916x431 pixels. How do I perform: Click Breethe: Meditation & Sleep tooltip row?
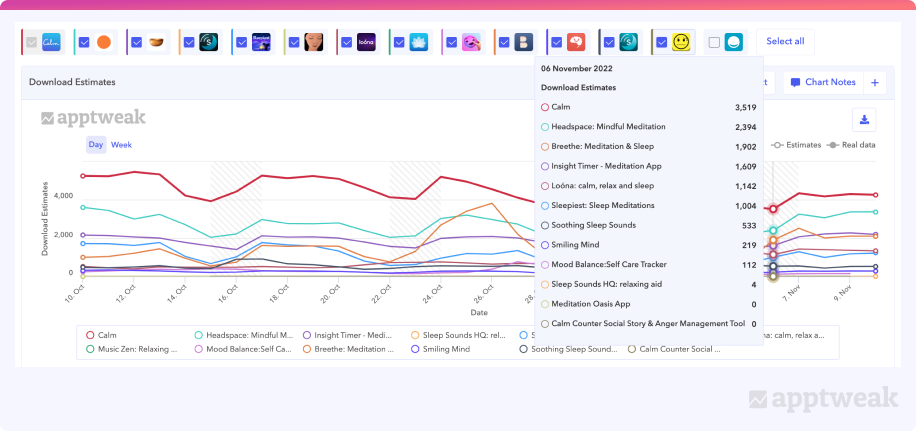pos(648,147)
